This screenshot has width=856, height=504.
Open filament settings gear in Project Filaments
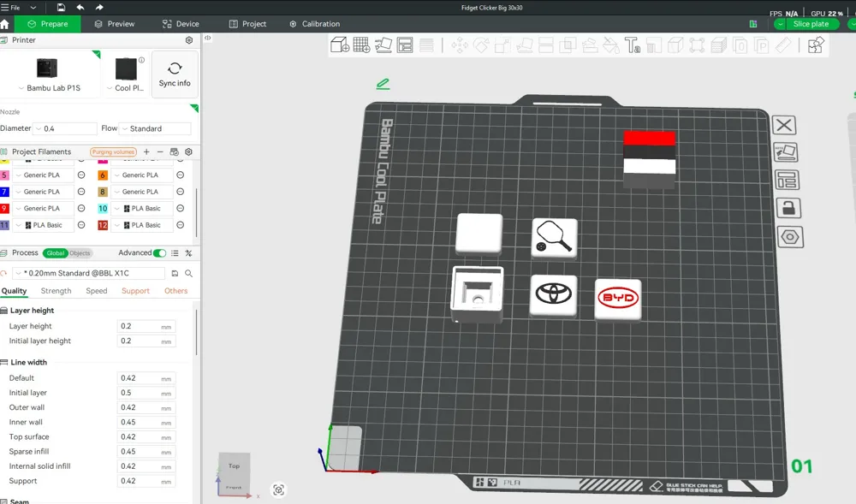tap(189, 151)
